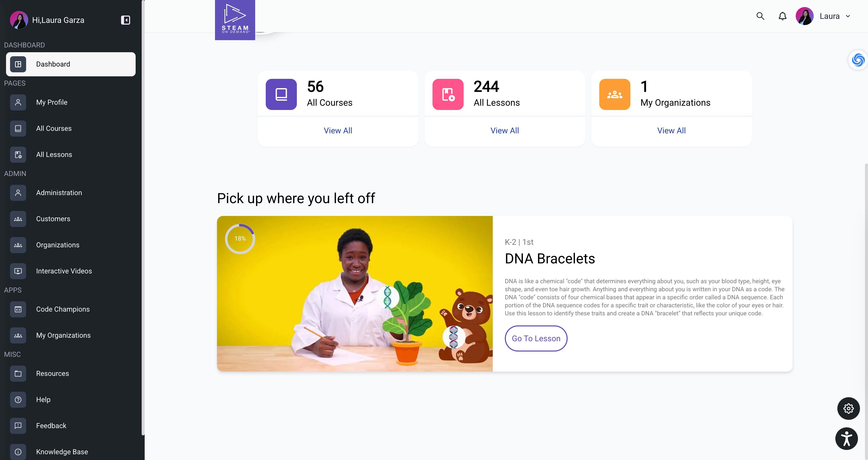Collapse the sidebar with the toggle icon

click(125, 20)
